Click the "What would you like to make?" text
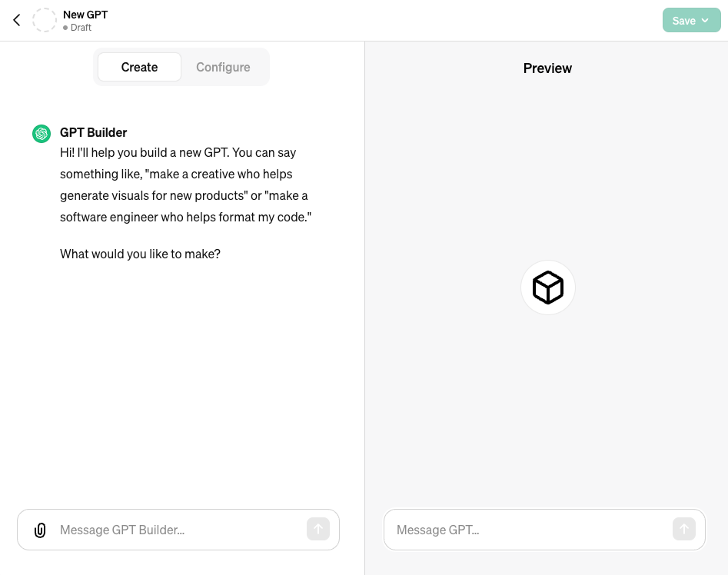The height and width of the screenshot is (575, 728). [x=140, y=254]
